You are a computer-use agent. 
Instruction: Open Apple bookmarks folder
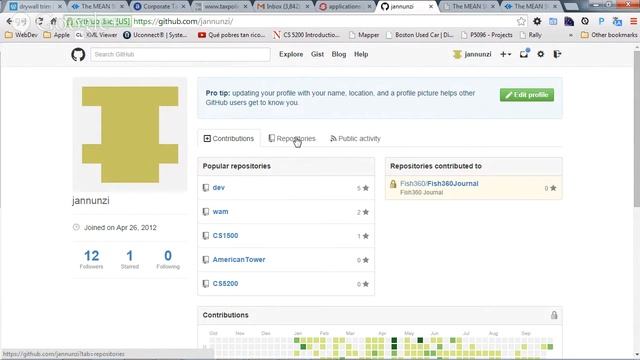pos(57,35)
